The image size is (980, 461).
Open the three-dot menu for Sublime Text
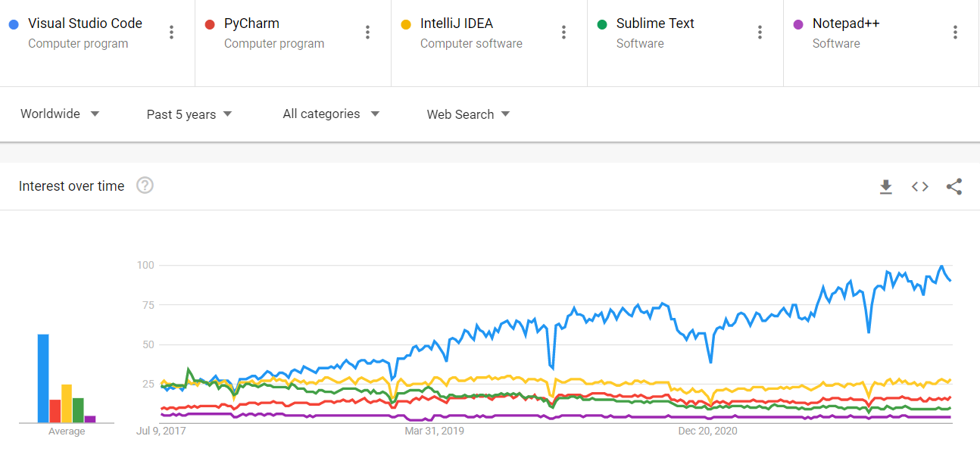[x=760, y=32]
